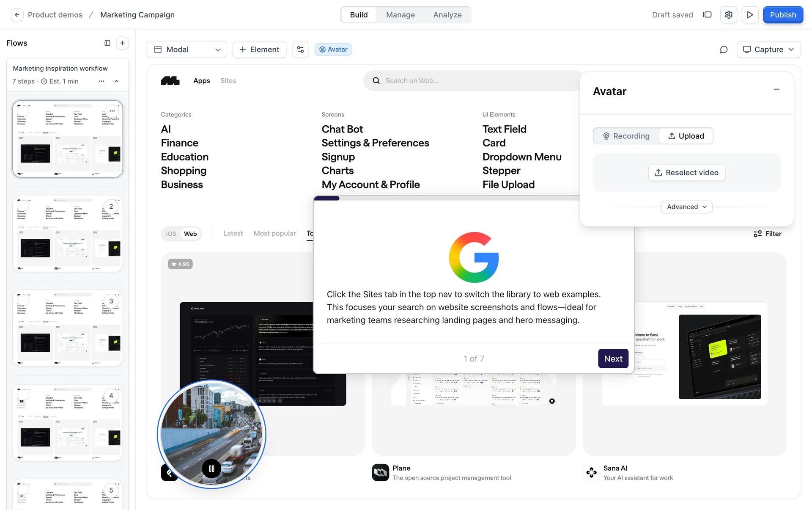Switch to the Analyze tab
Viewport: 812px width, 510px height.
tap(447, 15)
